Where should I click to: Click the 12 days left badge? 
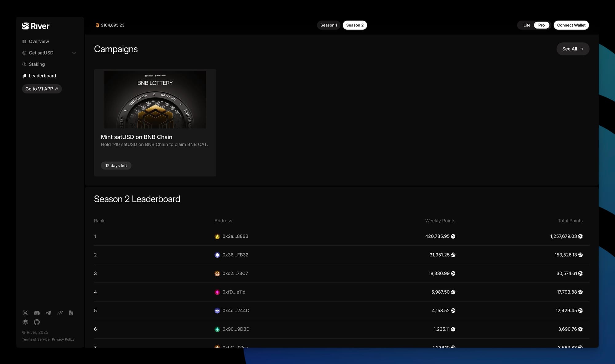(x=116, y=166)
